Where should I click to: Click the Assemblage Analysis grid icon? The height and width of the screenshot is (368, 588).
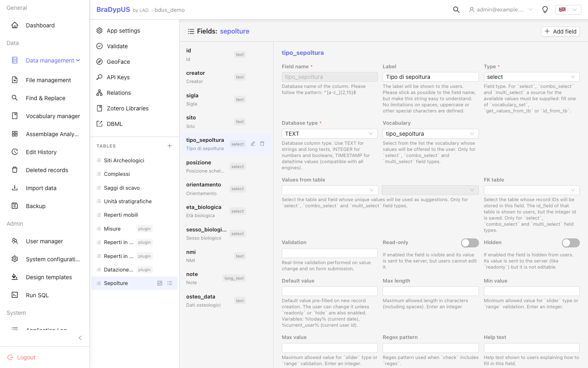point(15,134)
